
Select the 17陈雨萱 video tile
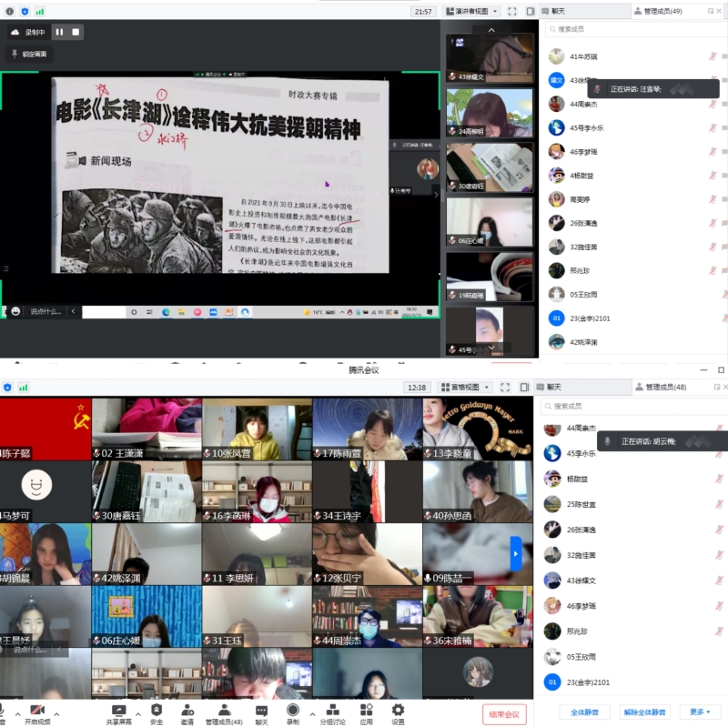click(x=368, y=429)
